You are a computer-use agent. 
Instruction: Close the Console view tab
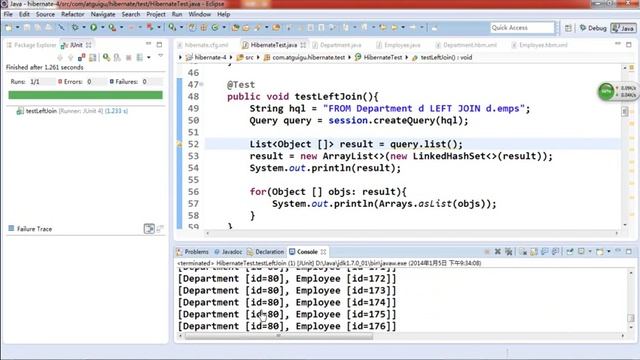(323, 252)
